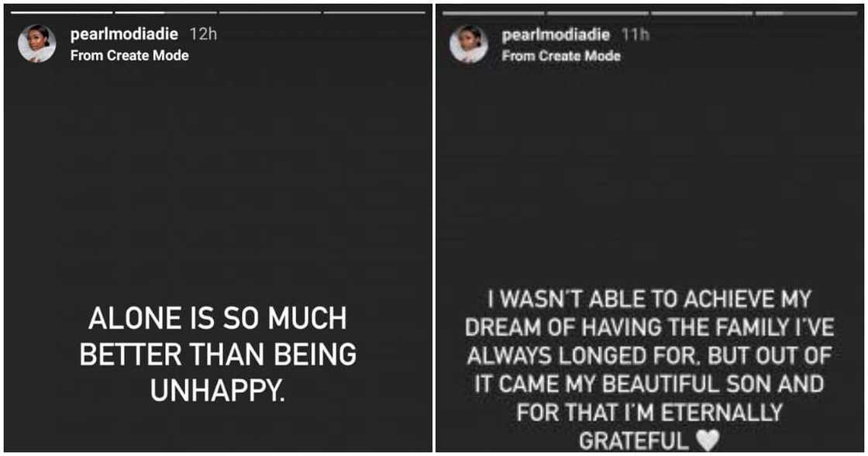Tap "From Create Mode" on the right story
The height and width of the screenshot is (456, 868).
pyautogui.click(x=561, y=56)
